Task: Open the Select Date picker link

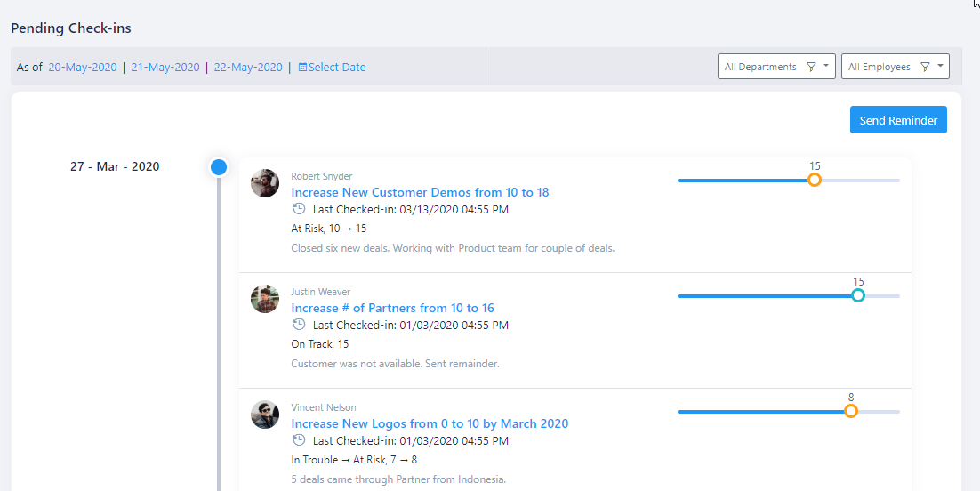Action: coord(337,67)
